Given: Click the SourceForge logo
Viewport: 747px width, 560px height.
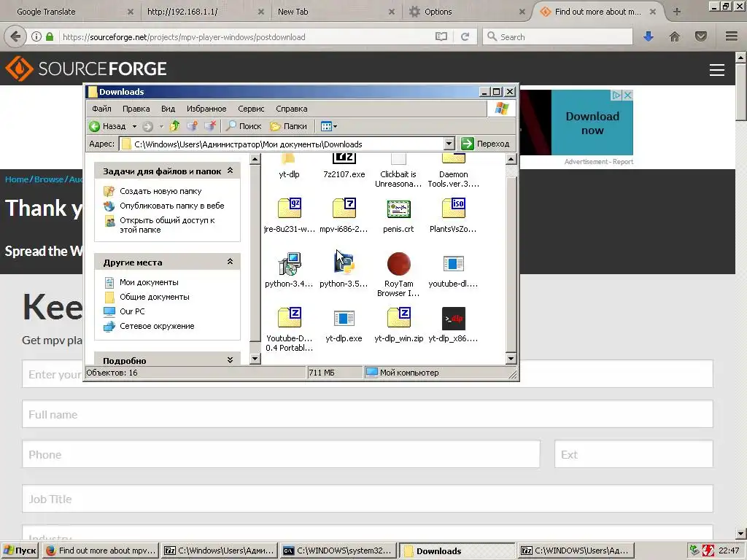Looking at the screenshot, I should [x=86, y=69].
